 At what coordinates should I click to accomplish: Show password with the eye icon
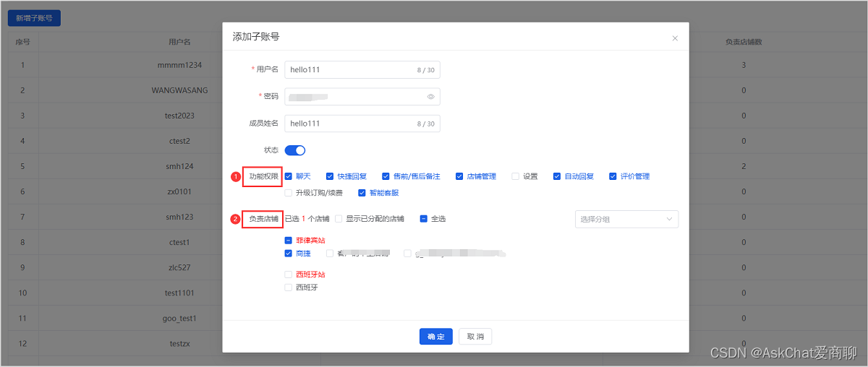430,96
